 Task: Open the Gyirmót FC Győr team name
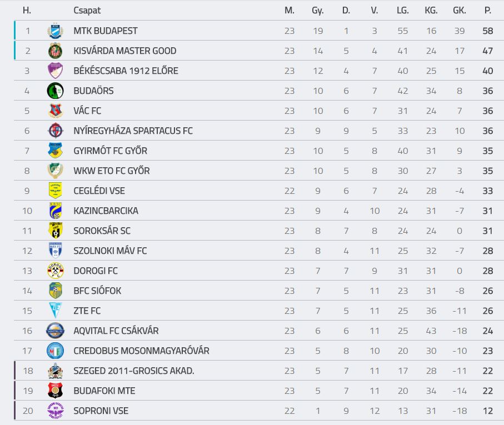point(110,151)
